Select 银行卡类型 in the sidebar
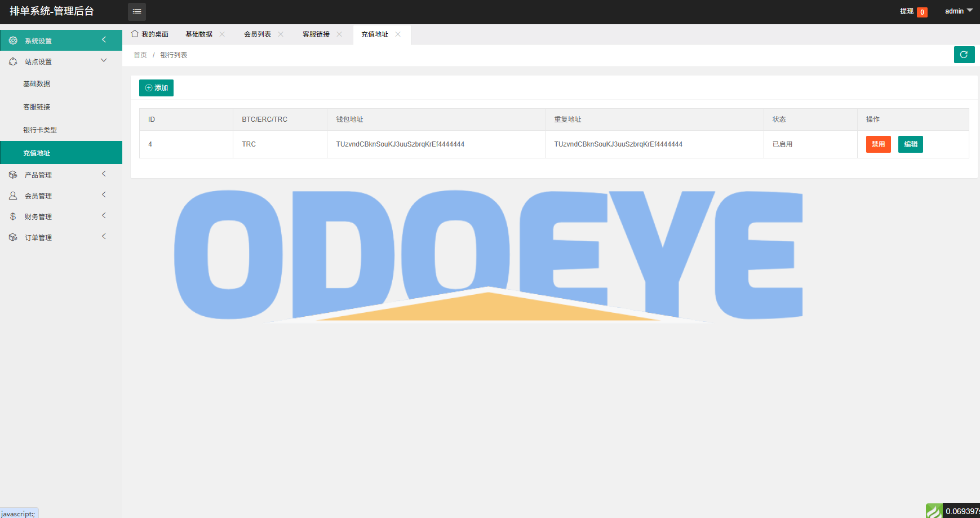The image size is (980, 518). tap(40, 130)
